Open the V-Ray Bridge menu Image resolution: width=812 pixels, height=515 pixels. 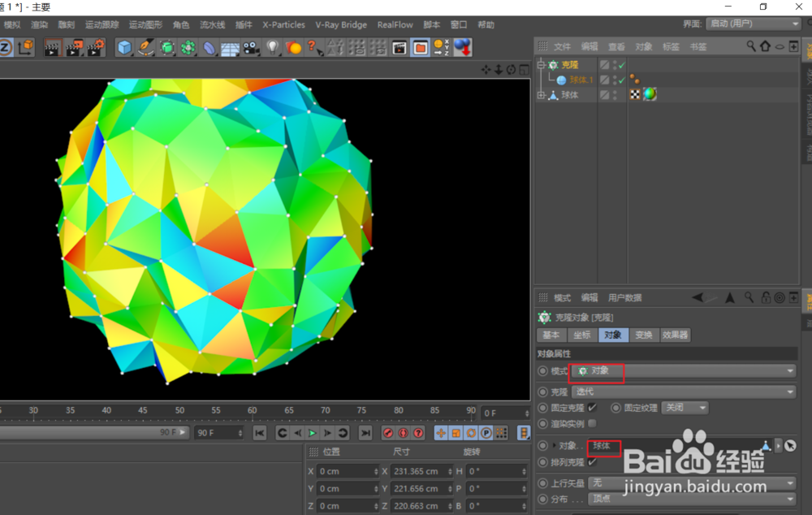(x=341, y=25)
